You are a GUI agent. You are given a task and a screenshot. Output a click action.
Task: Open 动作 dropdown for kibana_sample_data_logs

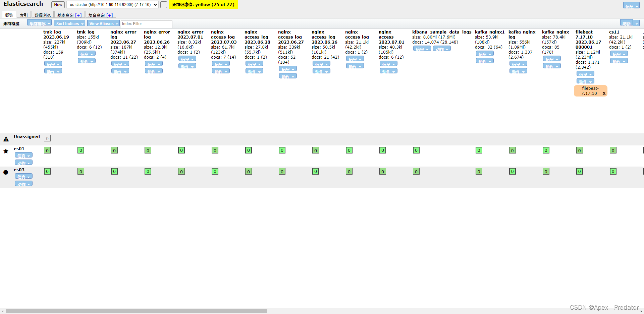click(442, 49)
